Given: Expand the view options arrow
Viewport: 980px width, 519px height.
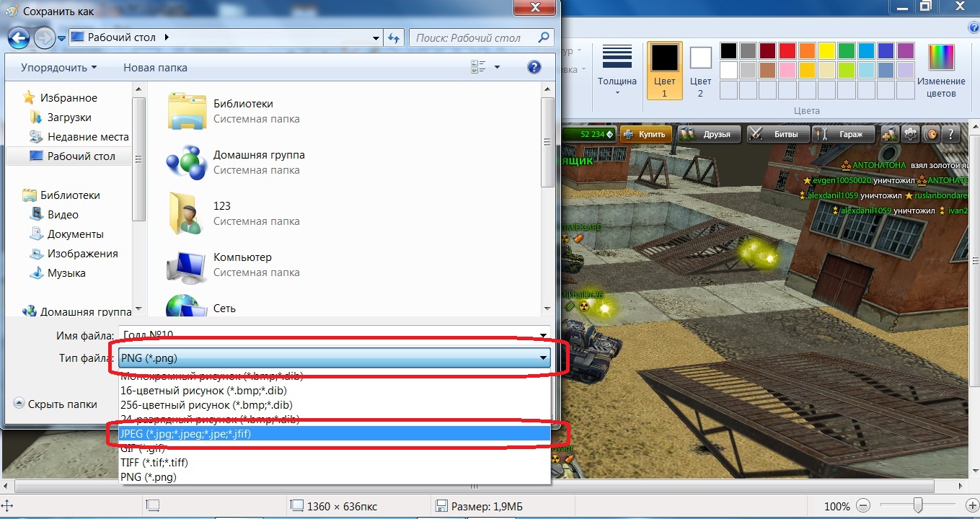Looking at the screenshot, I should [x=497, y=67].
